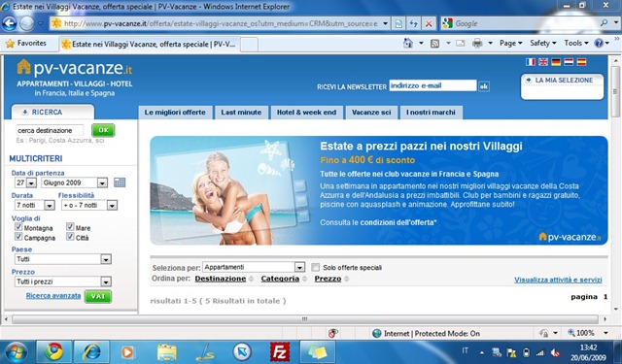Uncheck the Montagna checkbox

[18, 227]
